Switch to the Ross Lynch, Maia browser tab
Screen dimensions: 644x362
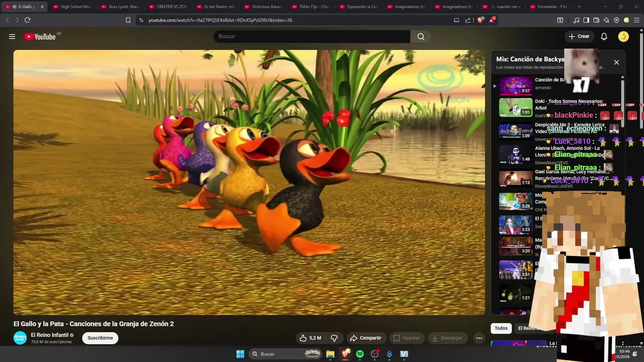click(120, 7)
